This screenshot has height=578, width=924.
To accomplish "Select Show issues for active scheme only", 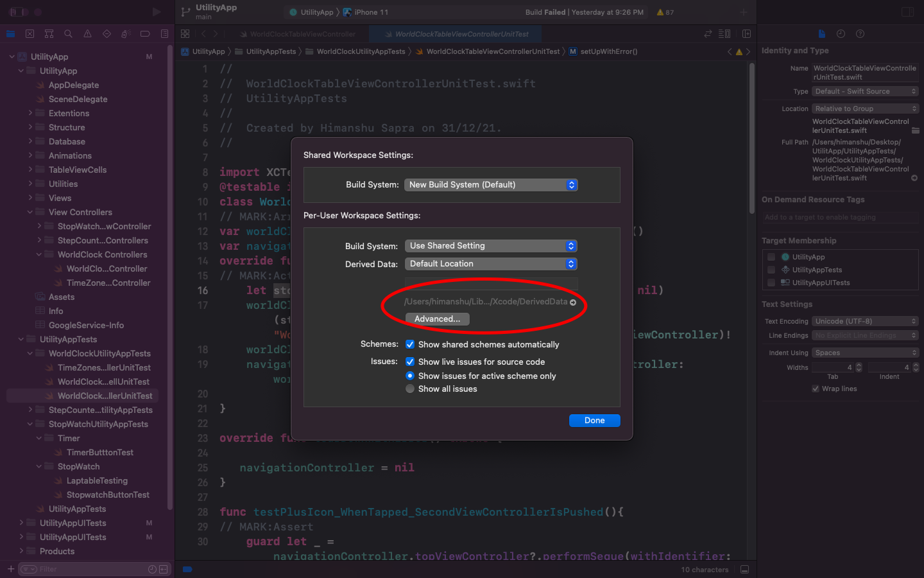I will (410, 376).
